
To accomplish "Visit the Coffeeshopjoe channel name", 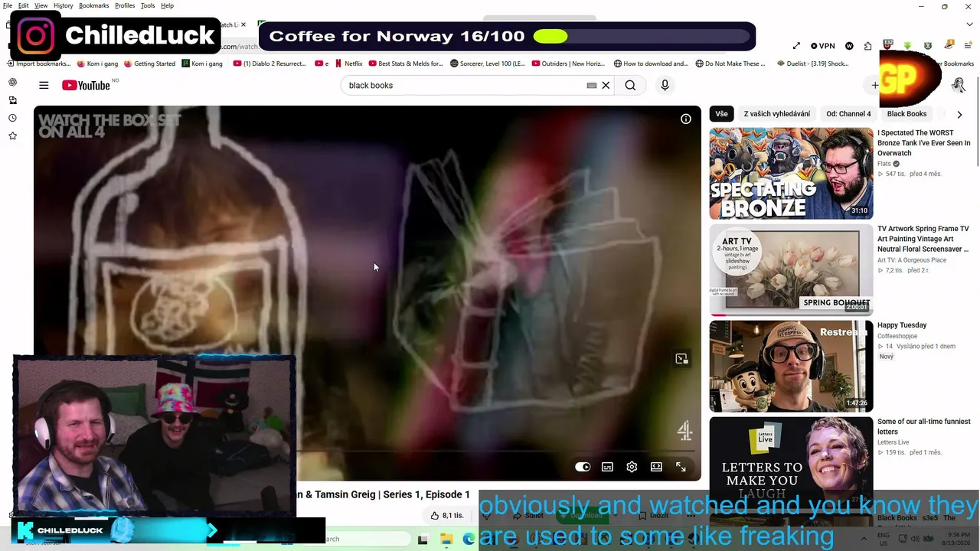I will coord(897,336).
